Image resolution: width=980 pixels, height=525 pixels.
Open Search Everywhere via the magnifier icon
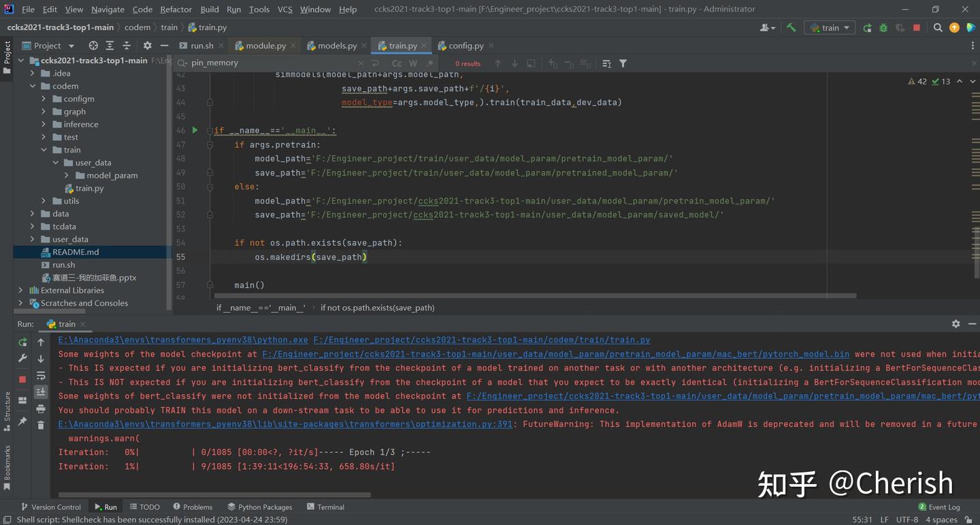[938, 27]
